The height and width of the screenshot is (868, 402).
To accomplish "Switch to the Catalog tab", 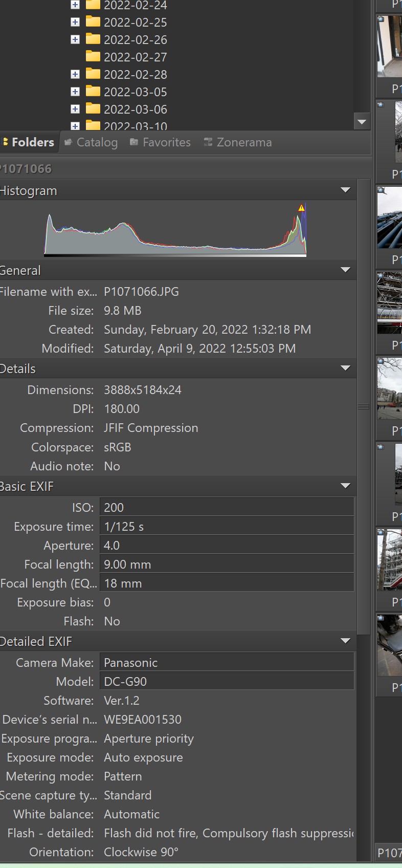I will pyautogui.click(x=91, y=142).
